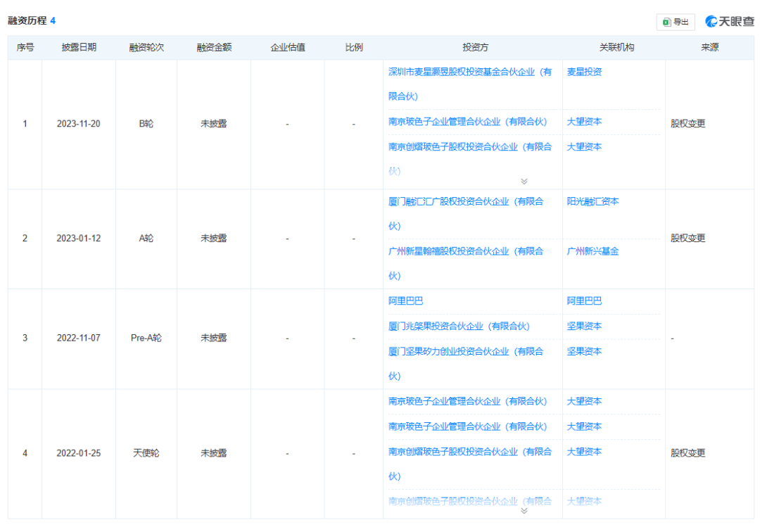Open 坚果资本 beside 厦门兆坚果投资合伙企业

(x=584, y=326)
